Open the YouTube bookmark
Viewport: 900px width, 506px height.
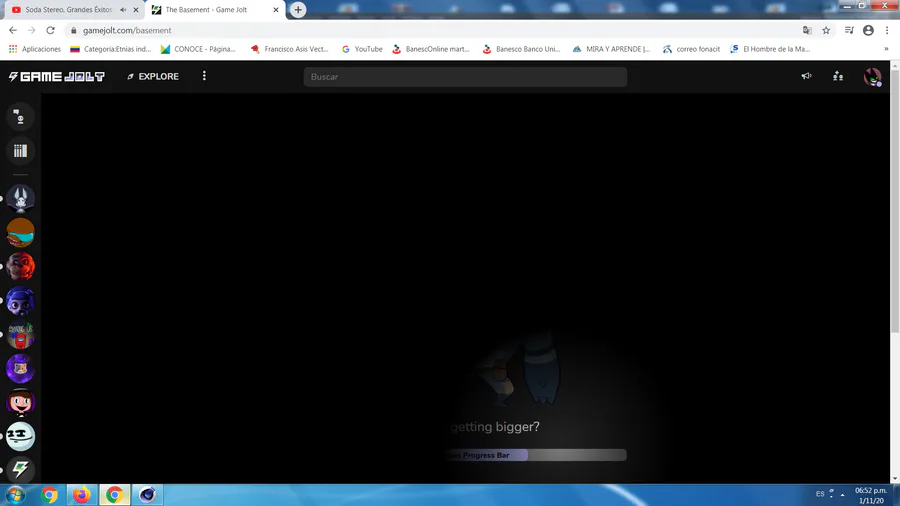pyautogui.click(x=362, y=49)
